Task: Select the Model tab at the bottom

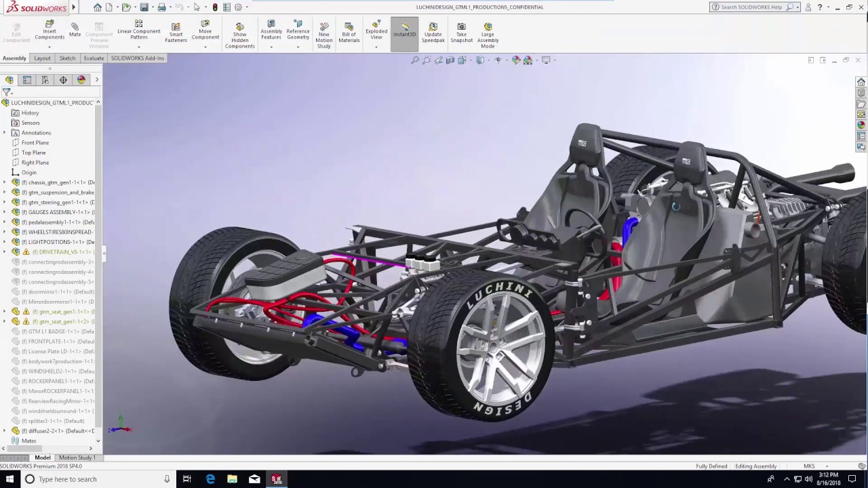Action: 42,457
